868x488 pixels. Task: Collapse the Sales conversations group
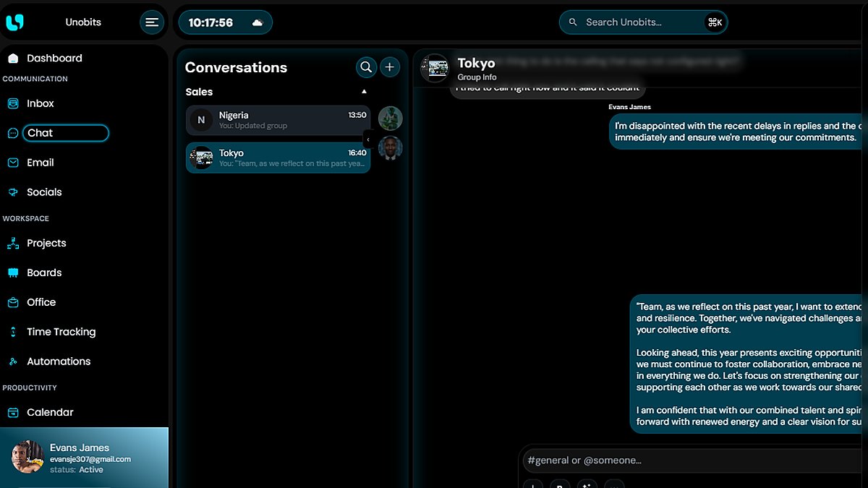tap(364, 92)
